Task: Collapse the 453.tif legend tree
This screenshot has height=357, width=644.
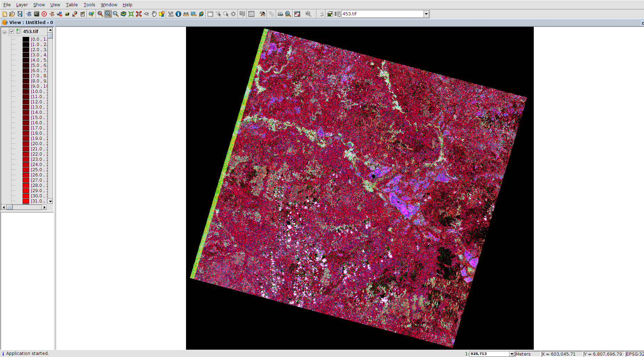Action: (5, 32)
